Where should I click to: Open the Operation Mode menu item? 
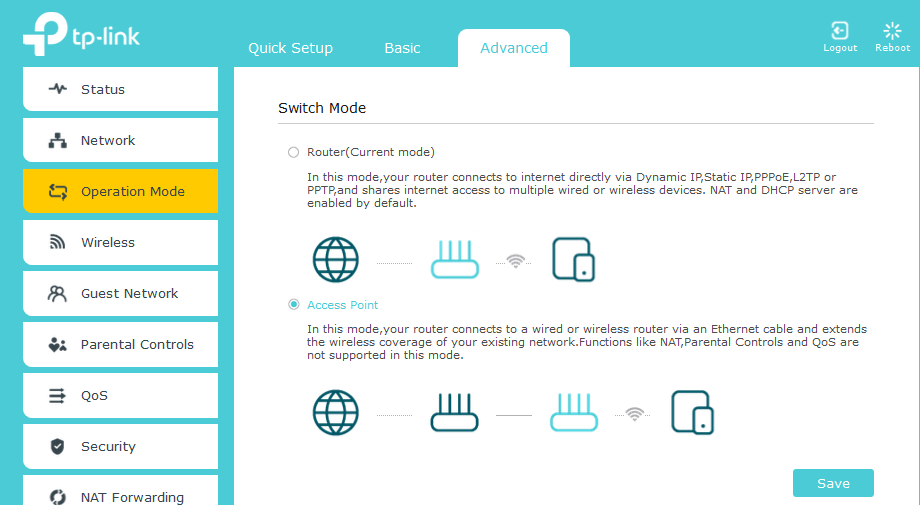coord(120,192)
